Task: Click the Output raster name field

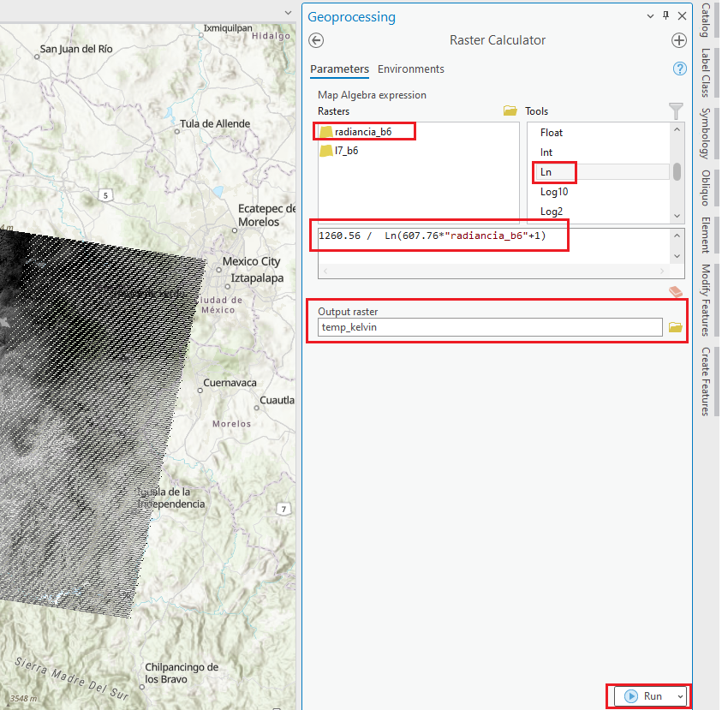Action: click(488, 327)
